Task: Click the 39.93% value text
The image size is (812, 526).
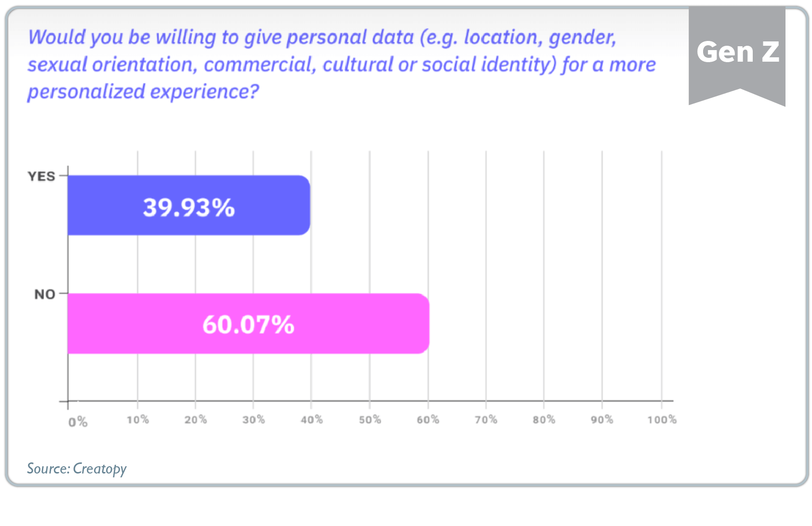Action: 189,208
